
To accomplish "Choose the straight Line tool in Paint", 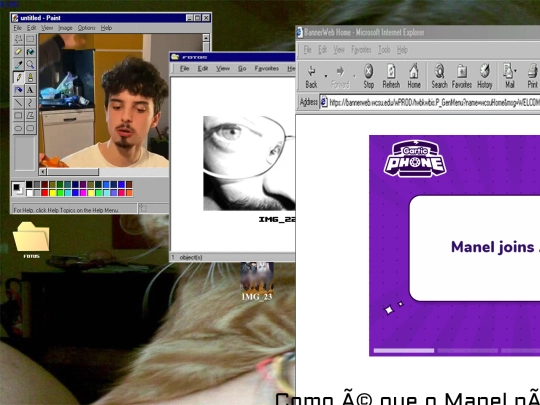I will [18, 103].
